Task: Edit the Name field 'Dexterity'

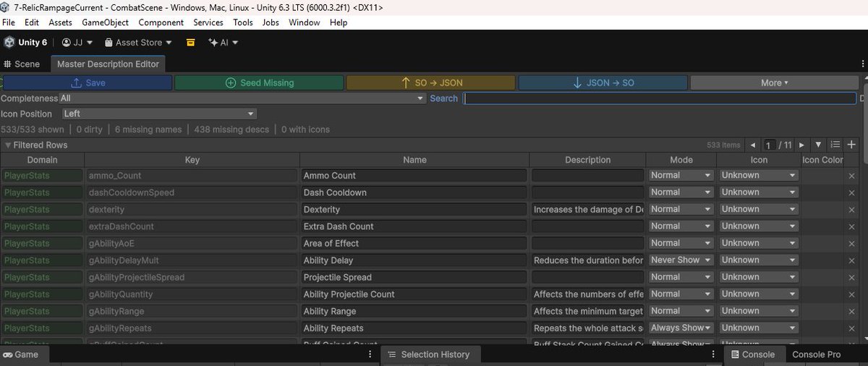Action: (414, 209)
